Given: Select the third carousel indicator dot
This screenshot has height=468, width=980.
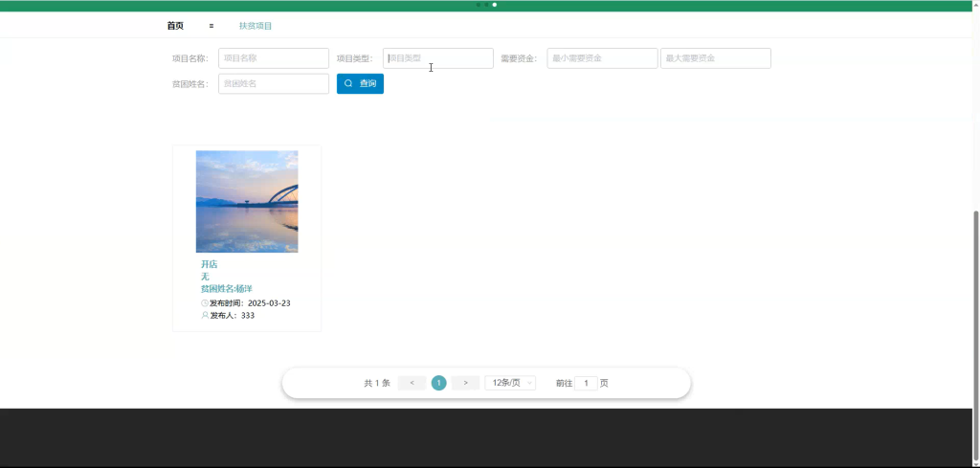Looking at the screenshot, I should pos(495,5).
